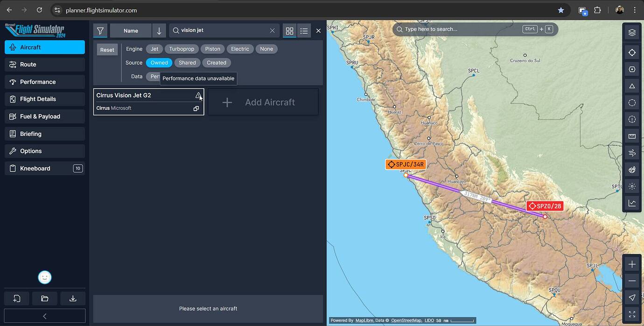Screen dimensions: 644x326
Task: Toggle the sun daylight icon
Action: click(x=632, y=186)
